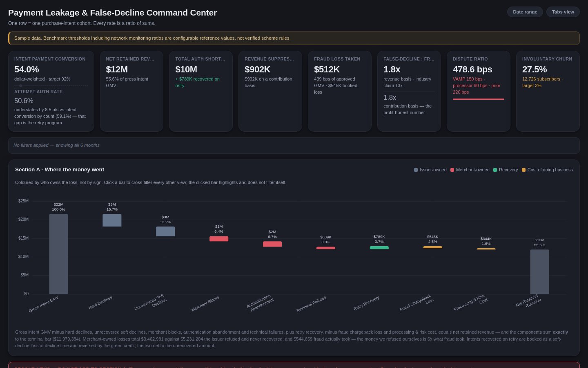Click the conversion target marker on dashed line
The height and width of the screenshot is (368, 588).
(x=20, y=85)
